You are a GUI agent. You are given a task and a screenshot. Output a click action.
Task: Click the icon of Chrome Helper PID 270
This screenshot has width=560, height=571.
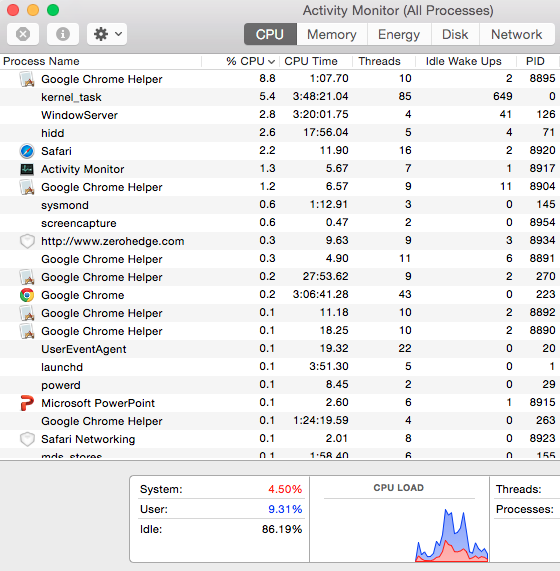click(x=27, y=277)
